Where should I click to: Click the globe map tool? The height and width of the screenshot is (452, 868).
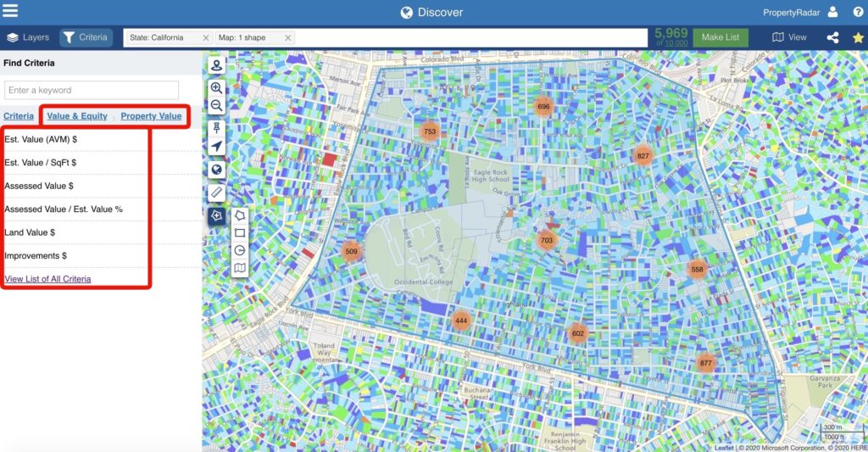click(x=216, y=170)
